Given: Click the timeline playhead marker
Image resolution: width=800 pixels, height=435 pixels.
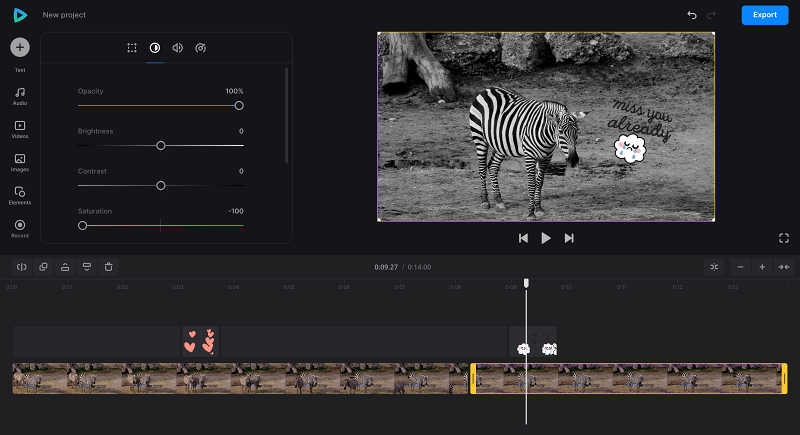Looking at the screenshot, I should [526, 283].
